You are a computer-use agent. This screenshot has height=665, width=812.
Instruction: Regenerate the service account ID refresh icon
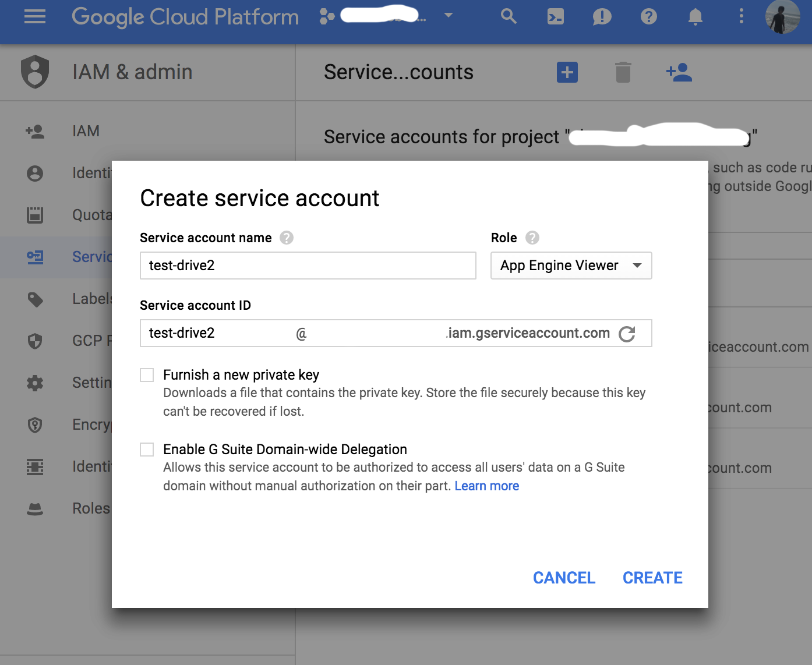[x=627, y=334]
